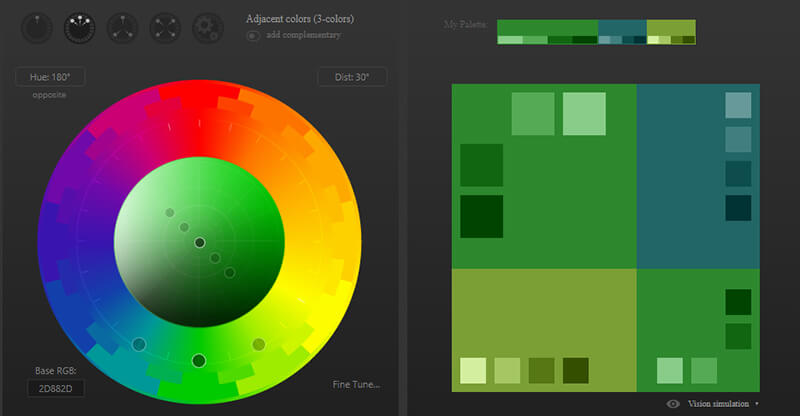Select the Monochromatic color scheme icon
The height and width of the screenshot is (416, 800).
[x=36, y=27]
